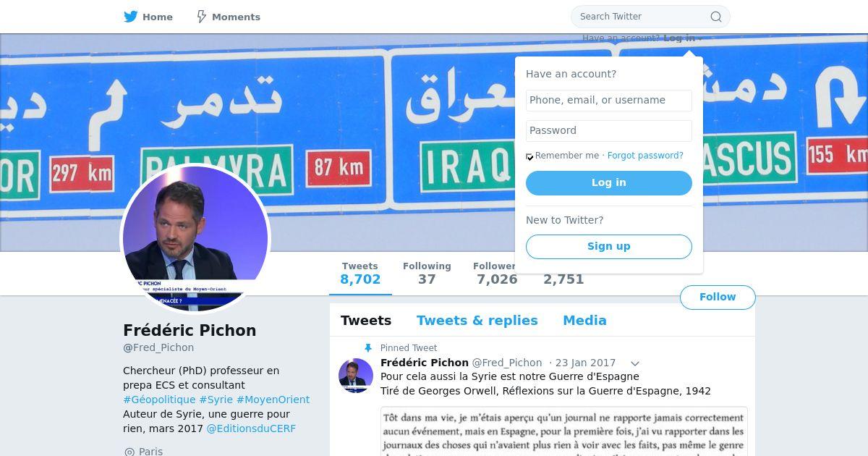Click the pinned tweet pin icon
This screenshot has height=456, width=868.
[368, 348]
